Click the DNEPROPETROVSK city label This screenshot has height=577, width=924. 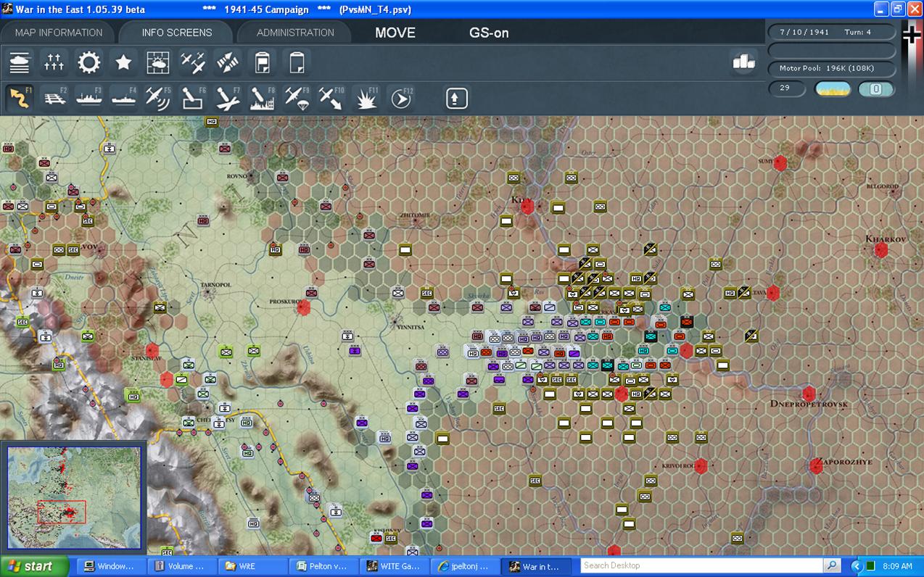click(809, 403)
